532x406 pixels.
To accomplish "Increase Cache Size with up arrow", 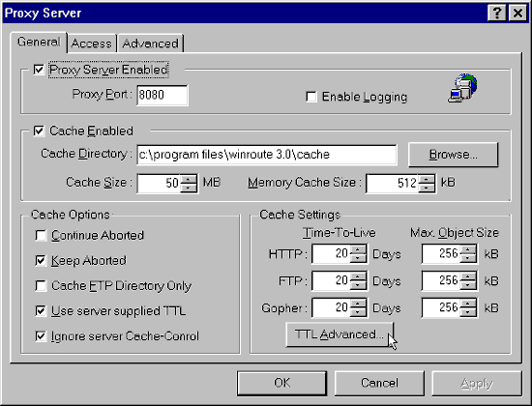I will (189, 179).
